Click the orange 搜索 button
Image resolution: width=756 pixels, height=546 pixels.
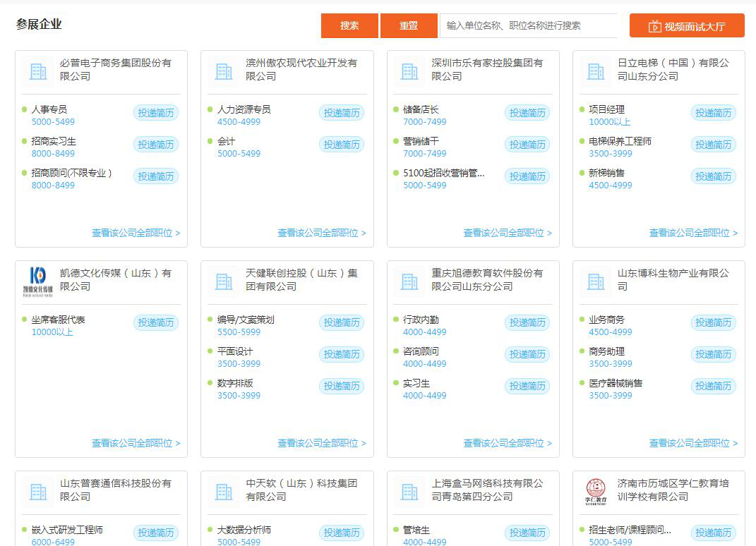pos(349,25)
